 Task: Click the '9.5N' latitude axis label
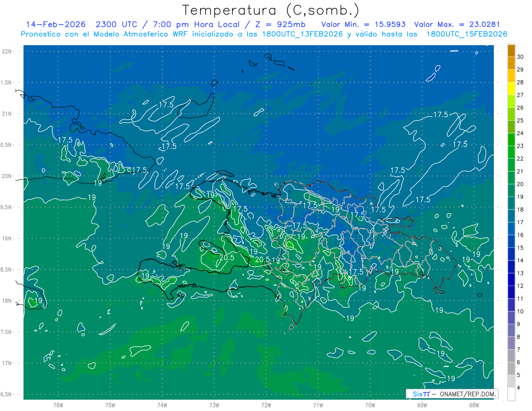6,207
